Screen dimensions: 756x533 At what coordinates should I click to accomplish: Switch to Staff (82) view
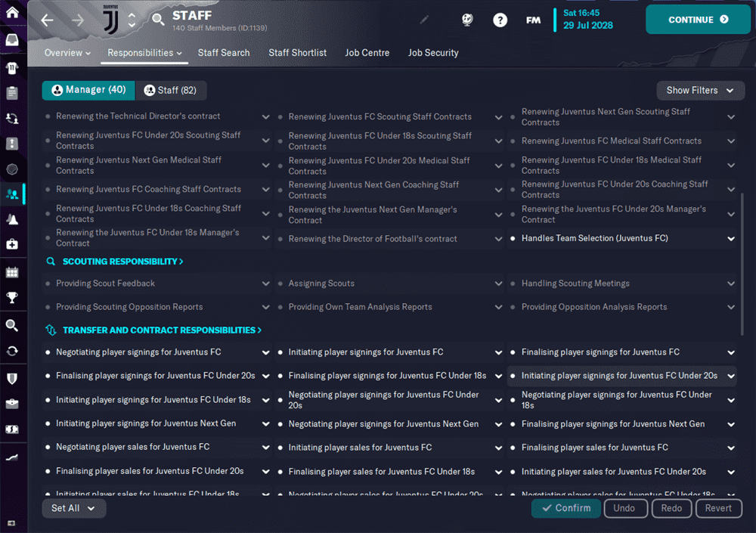[x=171, y=90]
